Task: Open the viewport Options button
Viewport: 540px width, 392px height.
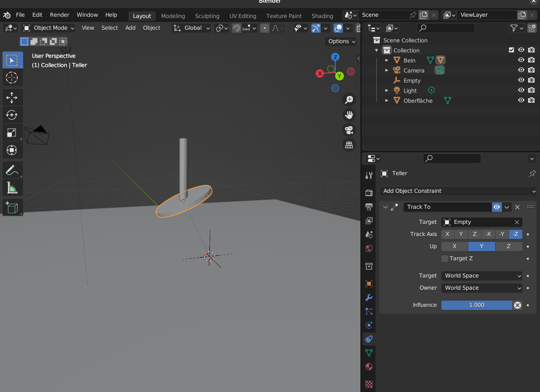Action: (x=341, y=41)
